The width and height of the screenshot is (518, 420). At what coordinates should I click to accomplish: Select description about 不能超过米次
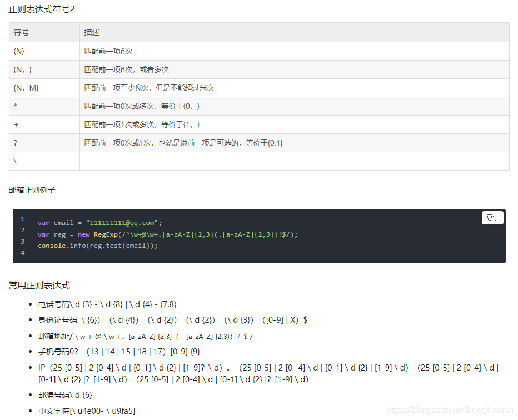(149, 88)
